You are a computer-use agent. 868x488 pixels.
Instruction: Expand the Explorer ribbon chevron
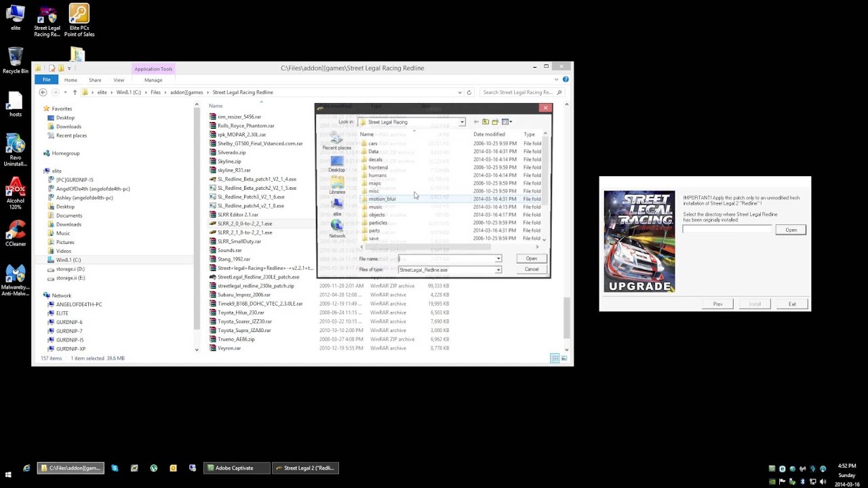[x=557, y=79]
